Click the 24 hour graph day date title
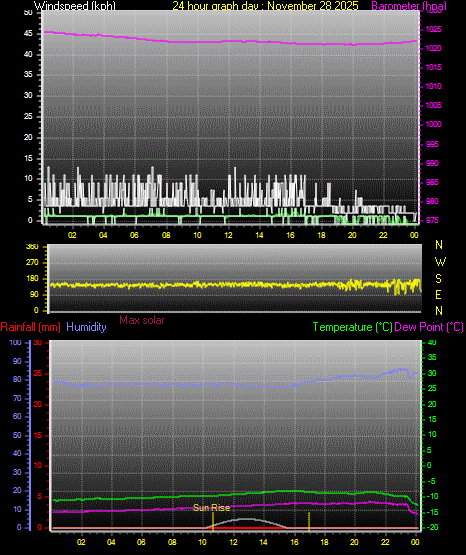Viewport: 466px width, 555px height. pos(265,5)
